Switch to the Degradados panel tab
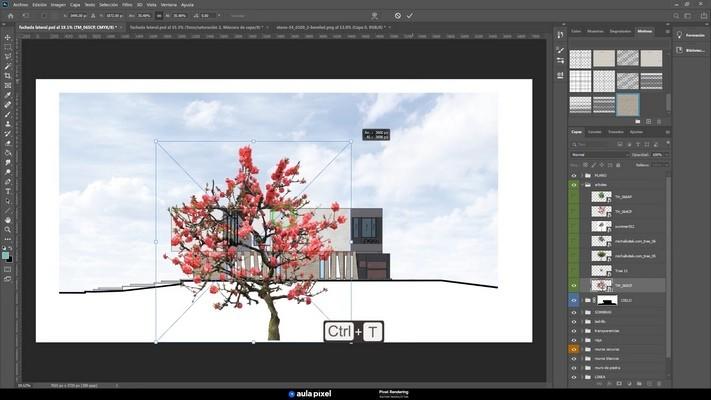 [621, 31]
